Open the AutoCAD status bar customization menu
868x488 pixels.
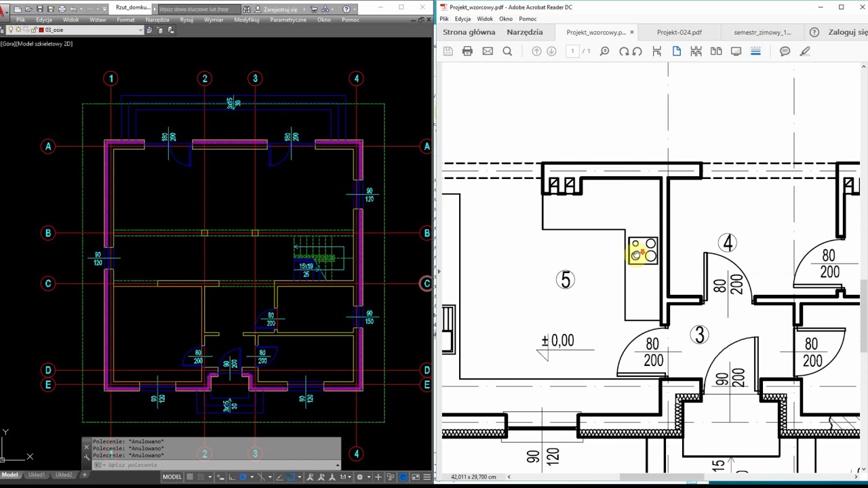tap(427, 476)
